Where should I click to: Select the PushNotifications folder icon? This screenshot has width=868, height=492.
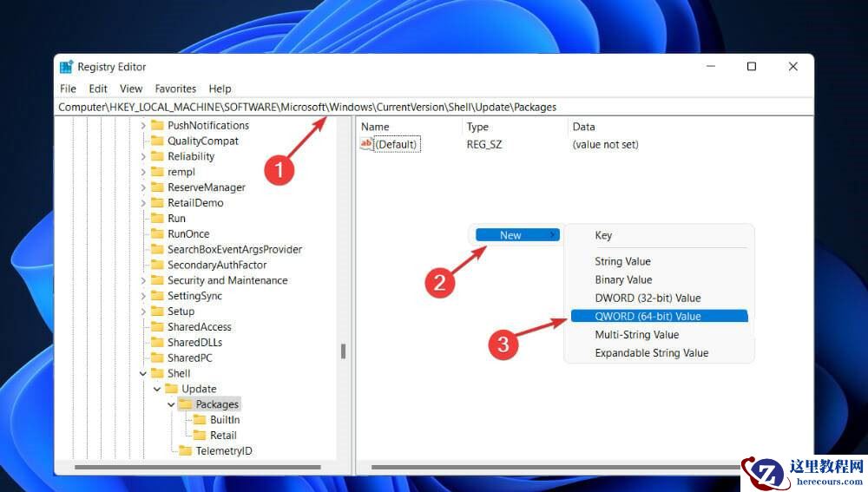158,125
